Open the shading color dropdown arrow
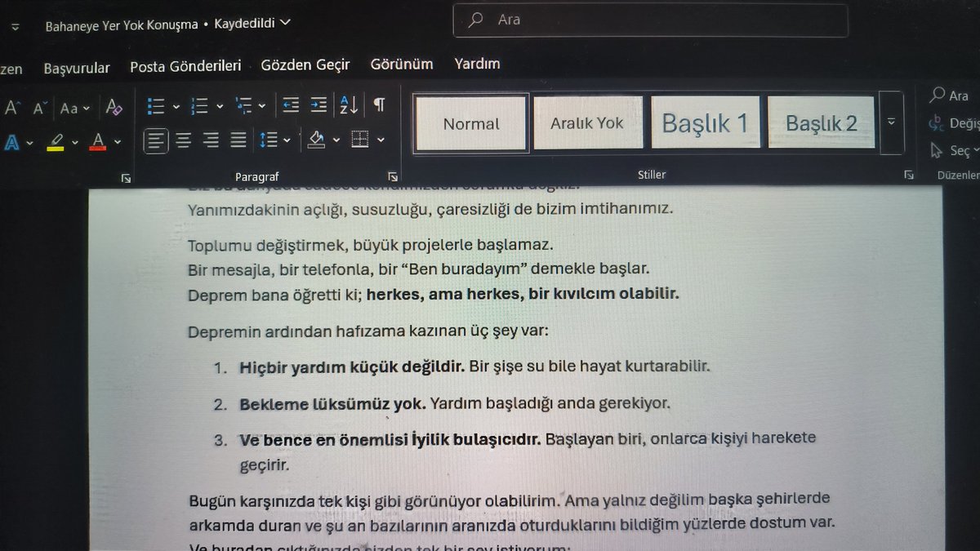This screenshot has width=980, height=551. tap(336, 141)
